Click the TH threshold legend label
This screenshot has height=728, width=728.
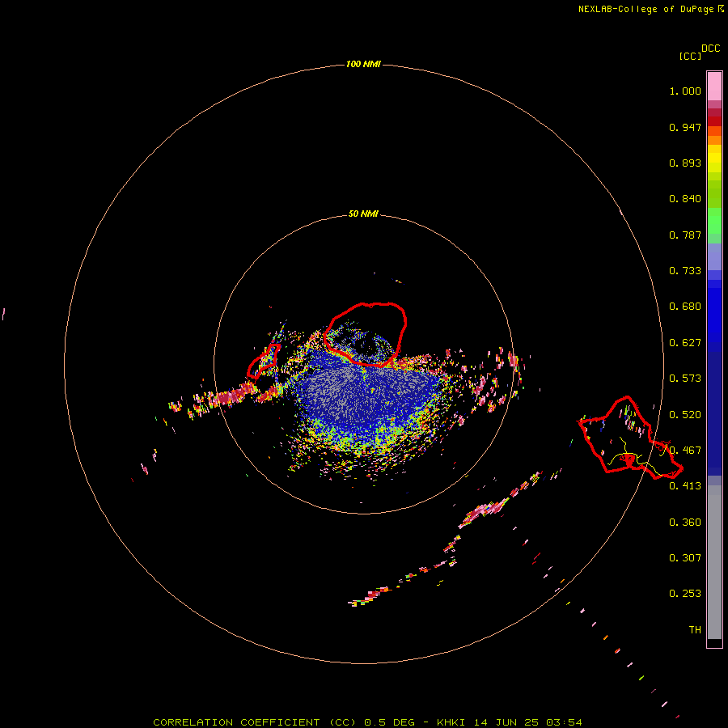[x=695, y=630]
